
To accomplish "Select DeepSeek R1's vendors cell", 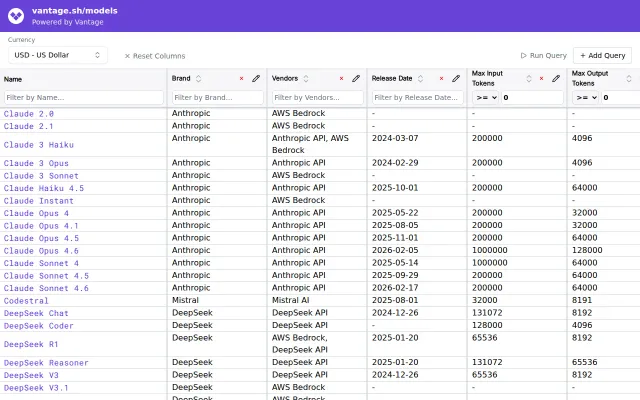I will coord(317,344).
